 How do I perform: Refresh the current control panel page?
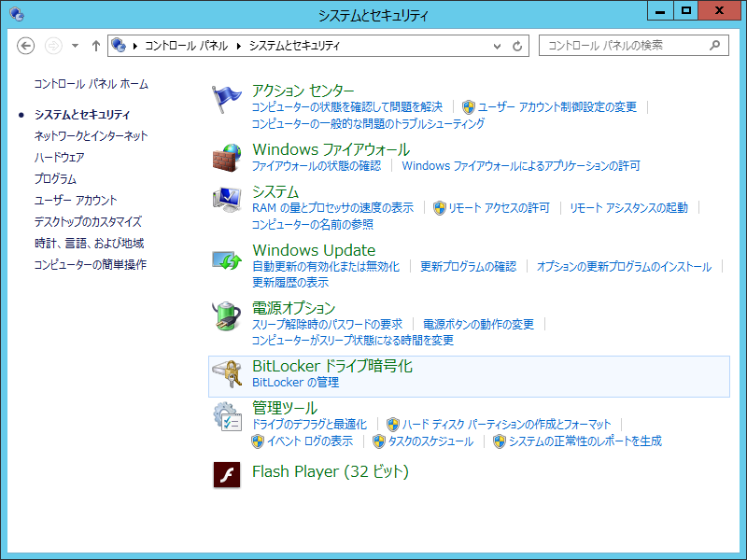(517, 46)
